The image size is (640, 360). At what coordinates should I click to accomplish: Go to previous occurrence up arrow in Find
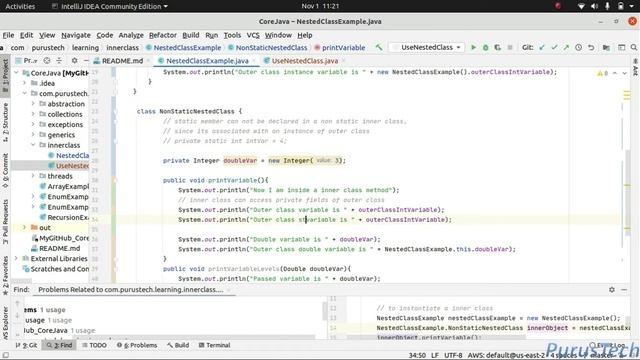(x=17, y=303)
